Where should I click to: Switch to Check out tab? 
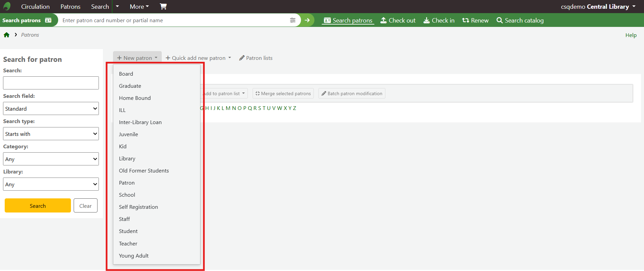click(398, 20)
